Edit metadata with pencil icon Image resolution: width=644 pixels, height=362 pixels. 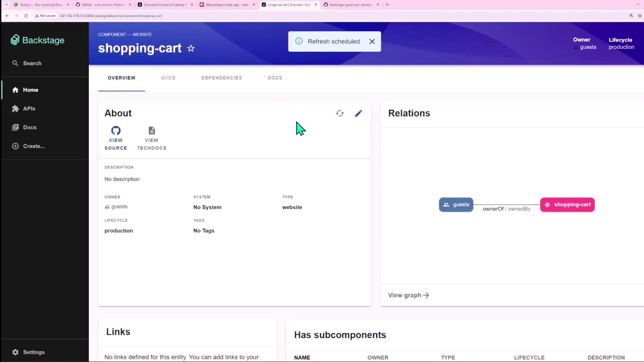click(359, 113)
